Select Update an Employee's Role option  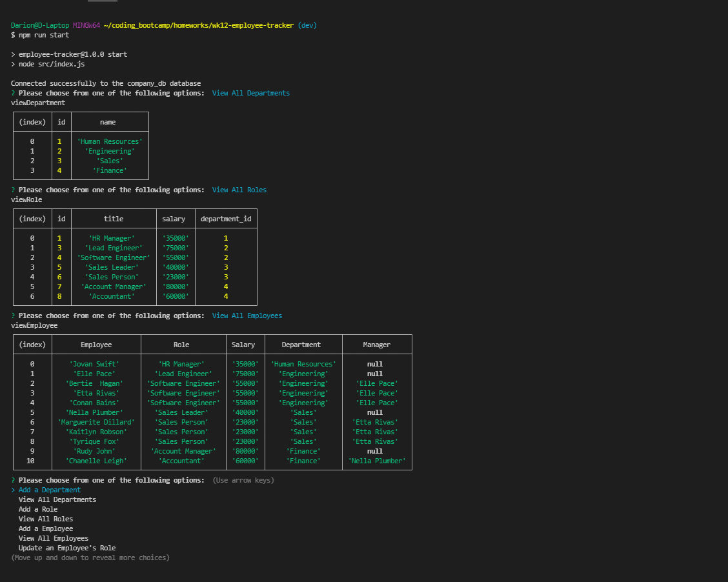pyautogui.click(x=66, y=548)
